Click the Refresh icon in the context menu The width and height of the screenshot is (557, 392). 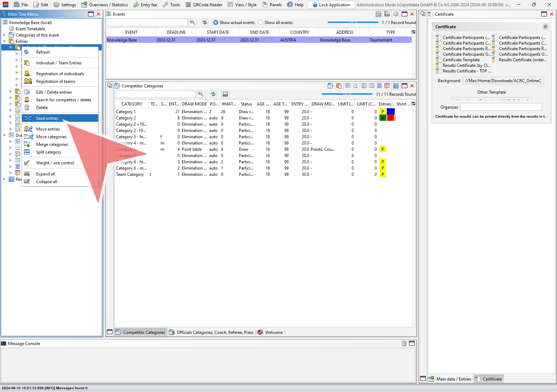27,52
